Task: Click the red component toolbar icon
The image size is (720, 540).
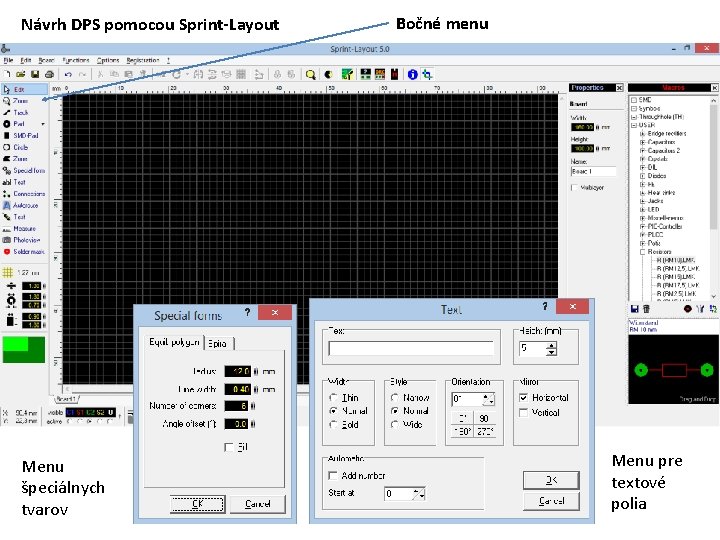Action: (394, 74)
